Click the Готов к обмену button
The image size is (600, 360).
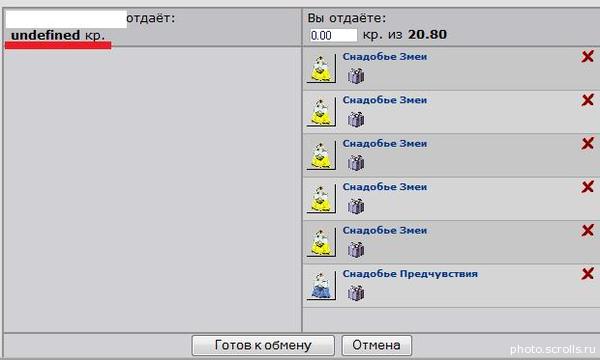pyautogui.click(x=263, y=345)
